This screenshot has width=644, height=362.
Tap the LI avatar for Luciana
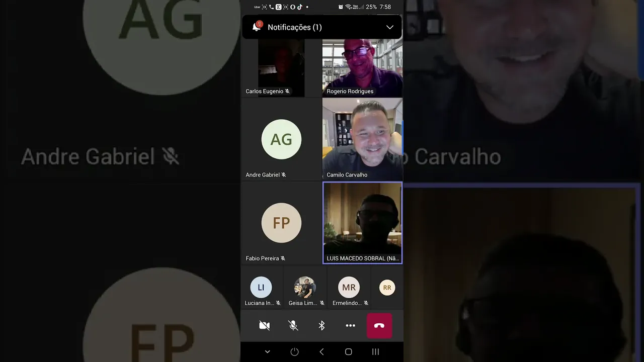pyautogui.click(x=261, y=288)
